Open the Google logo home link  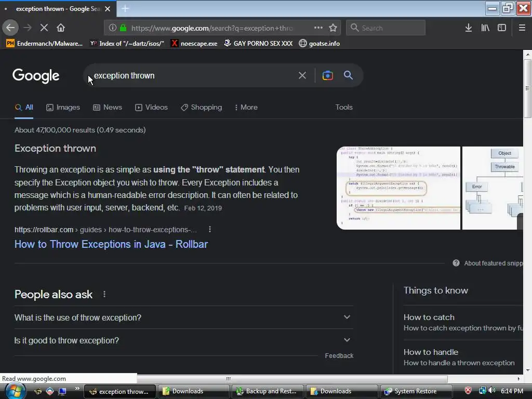(36, 76)
